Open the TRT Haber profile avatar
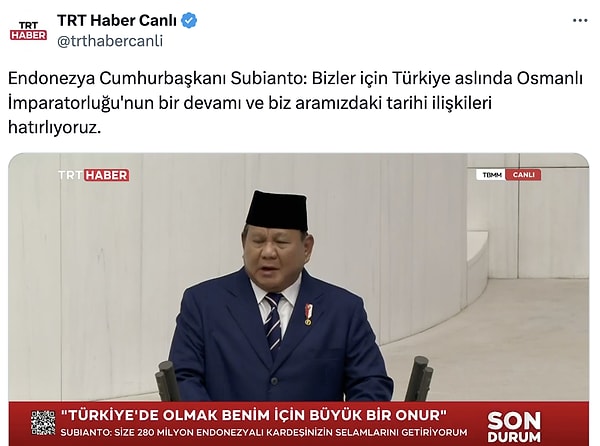The height and width of the screenshot is (446, 600). coord(28,31)
